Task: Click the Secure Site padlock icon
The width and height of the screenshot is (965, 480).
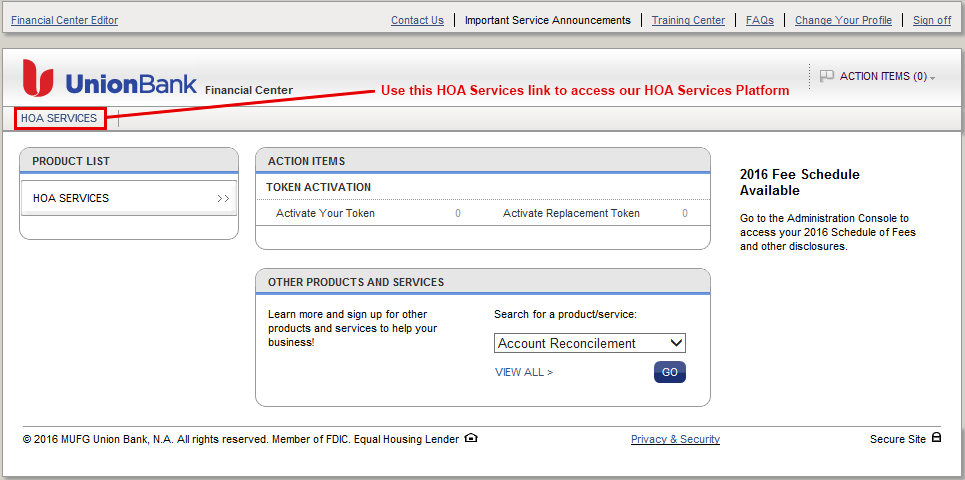Action: click(x=936, y=438)
